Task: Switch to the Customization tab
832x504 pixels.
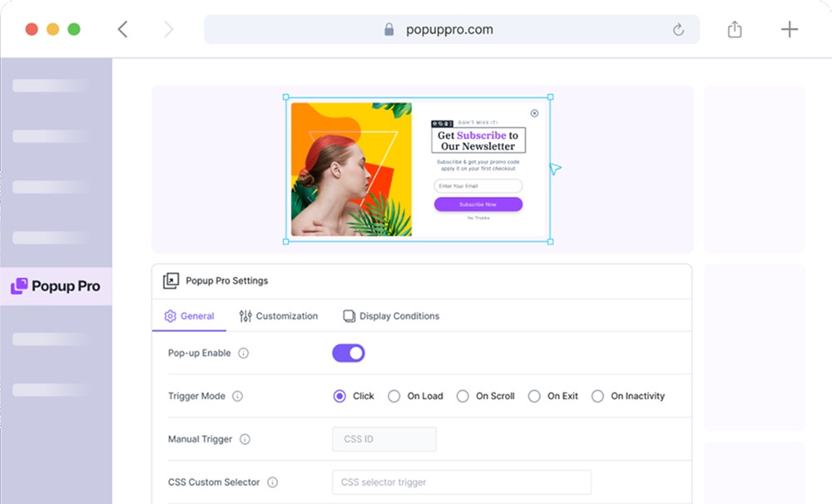Action: coord(278,316)
